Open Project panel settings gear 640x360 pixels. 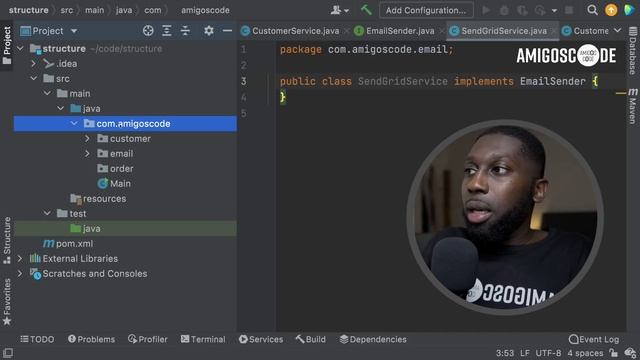[209, 31]
